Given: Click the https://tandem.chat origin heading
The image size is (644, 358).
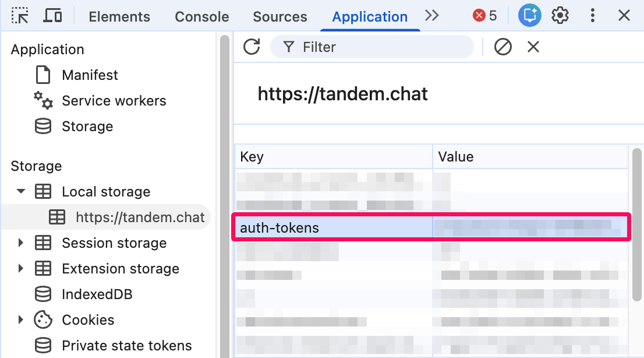Looking at the screenshot, I should (342, 94).
